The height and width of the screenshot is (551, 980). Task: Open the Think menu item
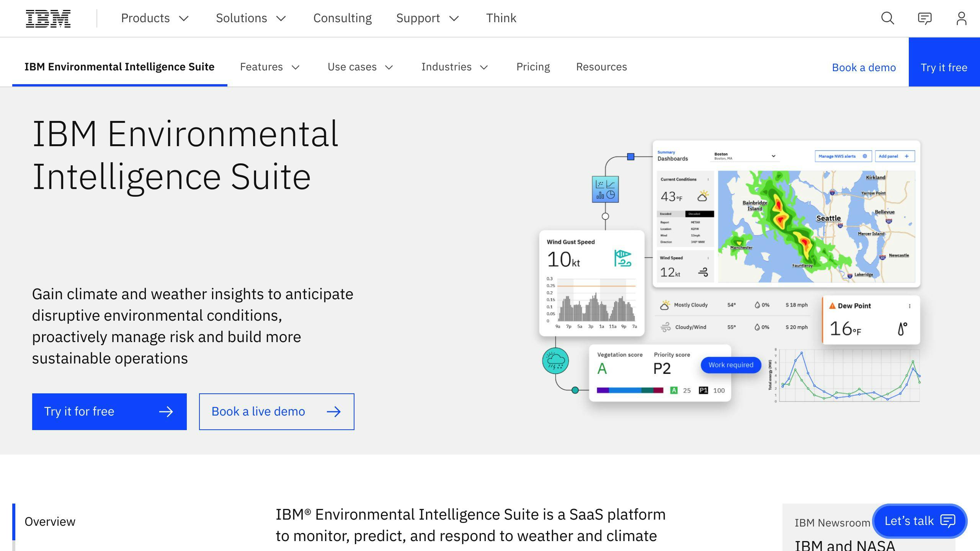pos(501,18)
